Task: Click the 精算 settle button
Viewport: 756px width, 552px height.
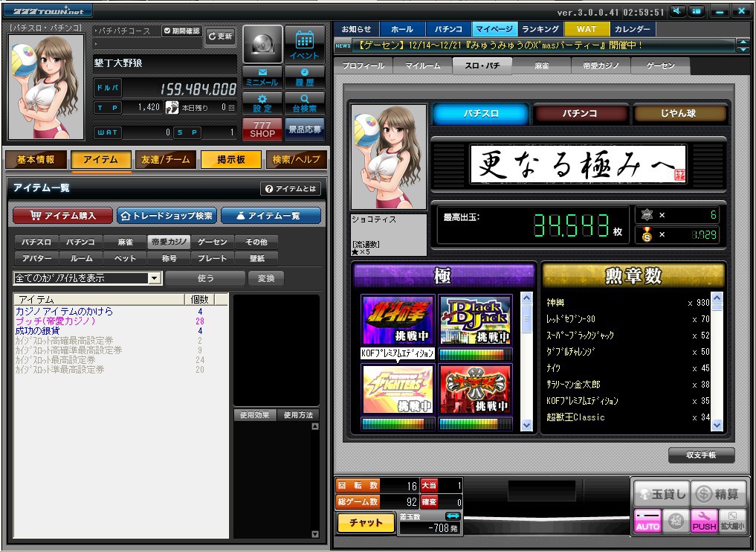Action: pyautogui.click(x=718, y=493)
